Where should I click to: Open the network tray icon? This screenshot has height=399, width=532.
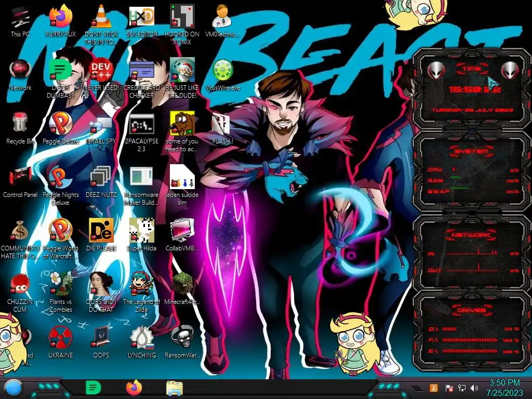461,388
